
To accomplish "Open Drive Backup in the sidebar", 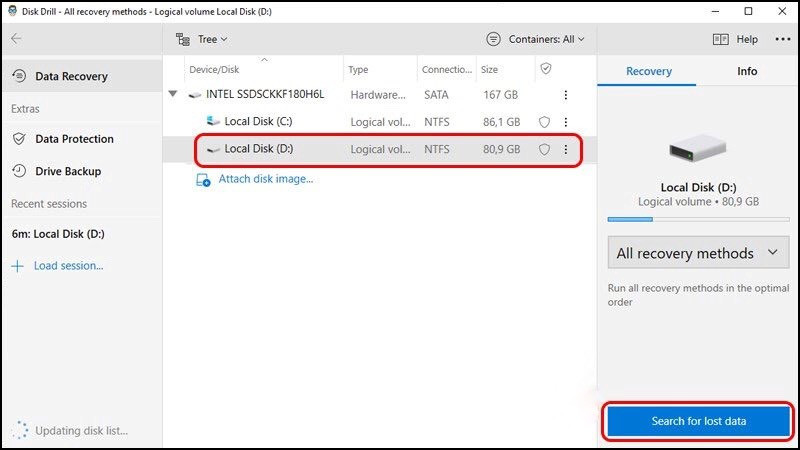I will coord(68,171).
